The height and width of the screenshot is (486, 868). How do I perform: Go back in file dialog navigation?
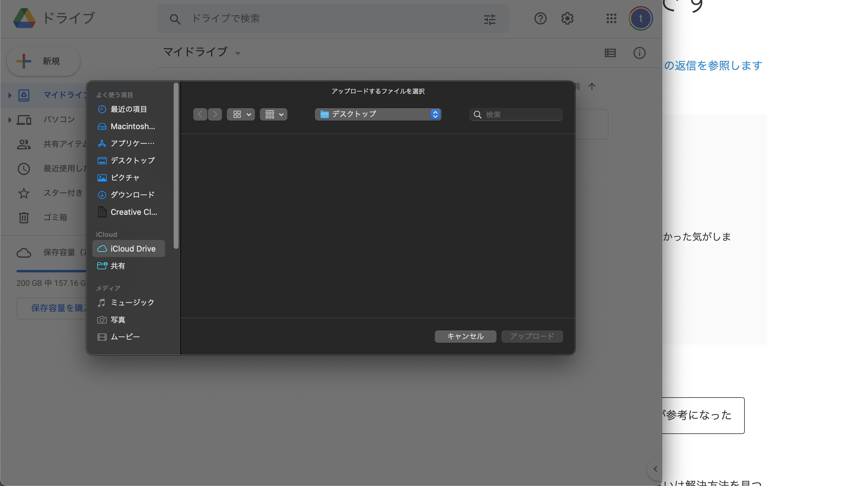(x=200, y=114)
